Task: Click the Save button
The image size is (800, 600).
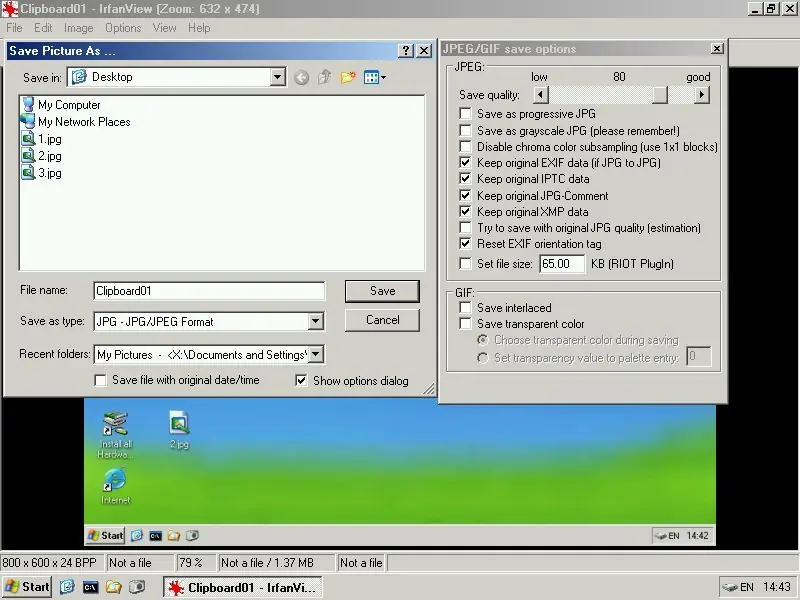Action: 382,291
